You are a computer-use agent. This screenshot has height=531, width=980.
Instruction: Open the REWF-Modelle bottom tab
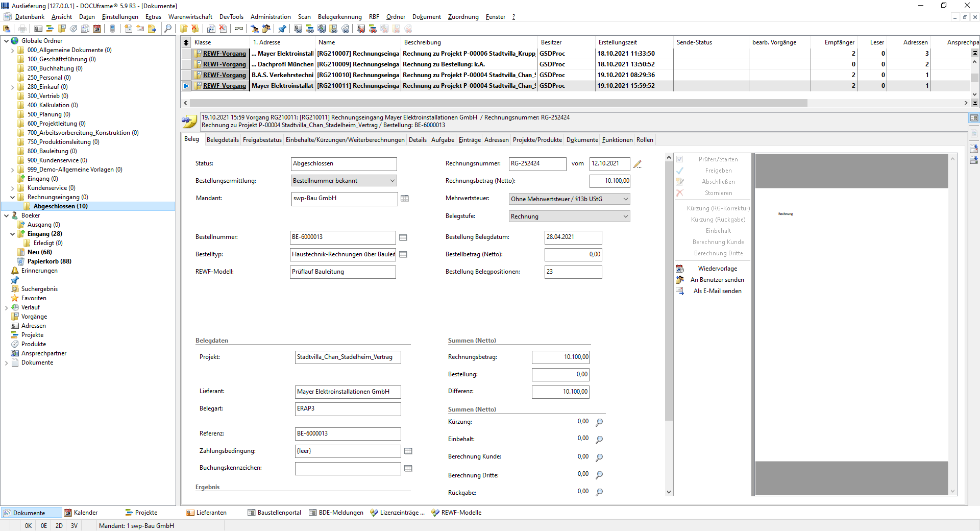coord(456,513)
